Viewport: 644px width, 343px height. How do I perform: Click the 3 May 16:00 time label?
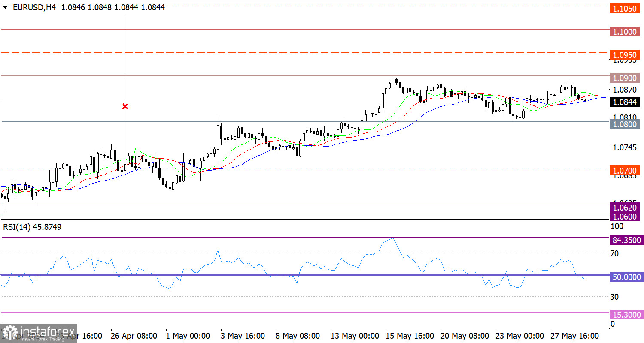(x=243, y=336)
